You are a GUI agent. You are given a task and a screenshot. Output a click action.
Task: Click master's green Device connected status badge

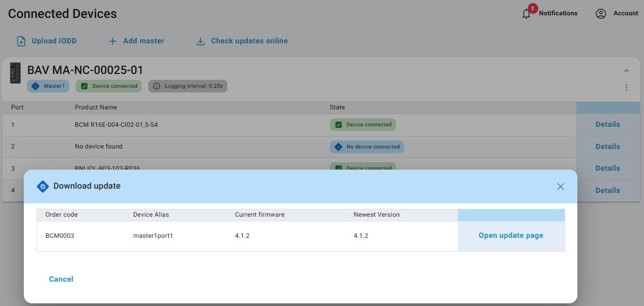[x=109, y=86]
